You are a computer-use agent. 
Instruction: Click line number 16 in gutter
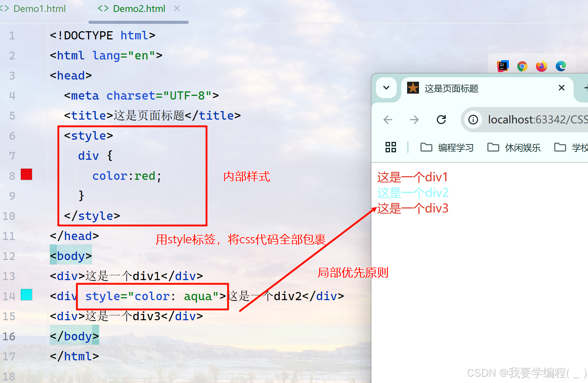coord(9,337)
